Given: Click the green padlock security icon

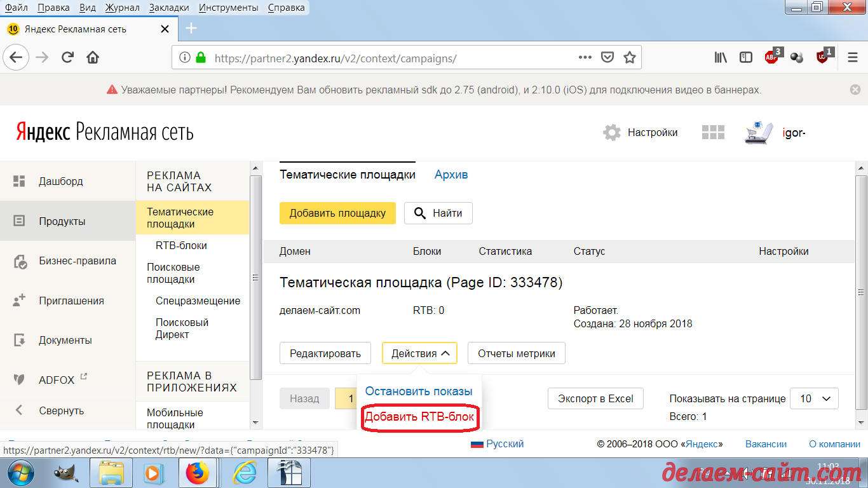Looking at the screenshot, I should (201, 58).
